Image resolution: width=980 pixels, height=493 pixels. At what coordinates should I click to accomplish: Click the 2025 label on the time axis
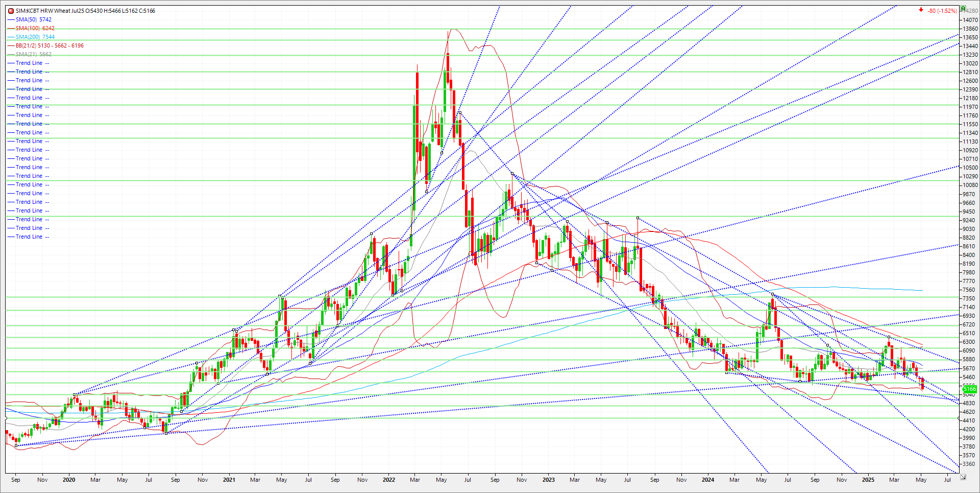869,480
